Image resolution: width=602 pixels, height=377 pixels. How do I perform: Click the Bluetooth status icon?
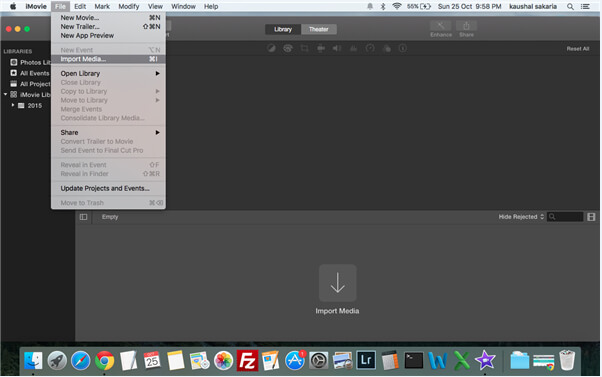383,7
